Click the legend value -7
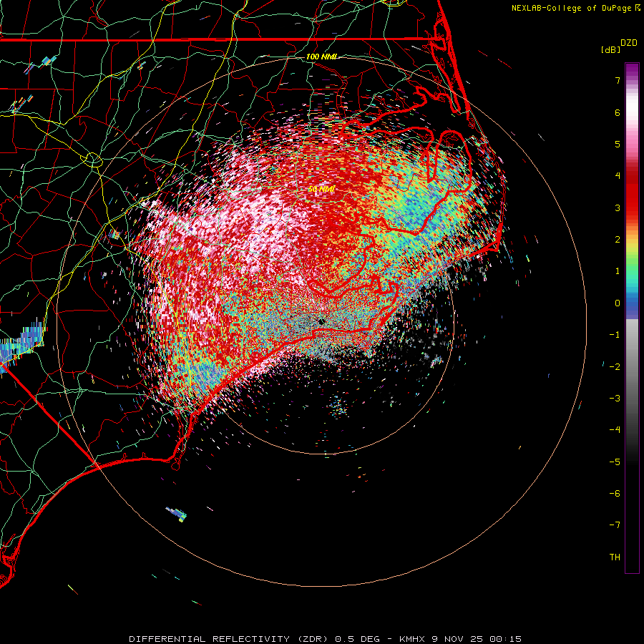644x644 pixels. (x=615, y=525)
